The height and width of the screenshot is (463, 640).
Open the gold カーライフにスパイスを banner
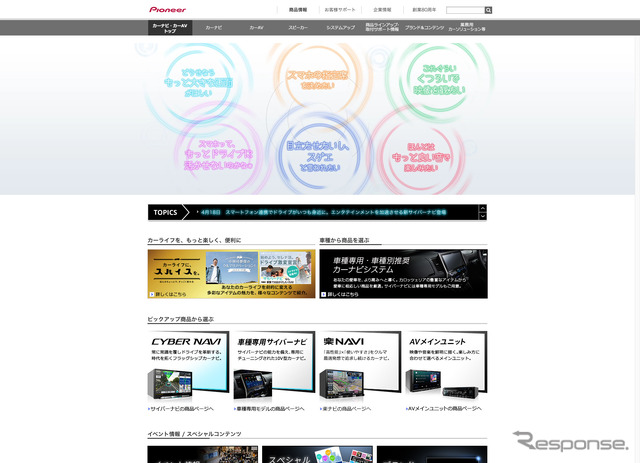point(231,274)
